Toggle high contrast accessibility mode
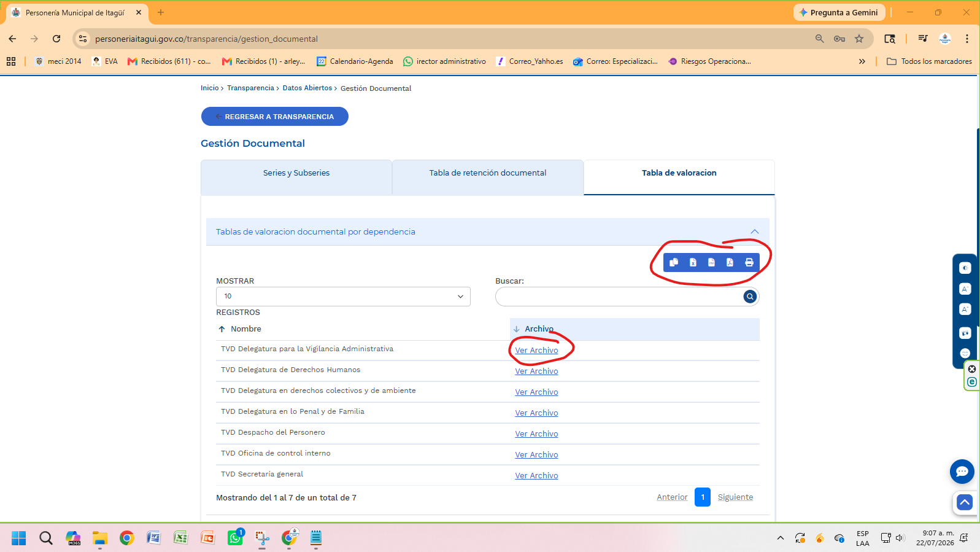The height and width of the screenshot is (552, 980). (x=965, y=268)
